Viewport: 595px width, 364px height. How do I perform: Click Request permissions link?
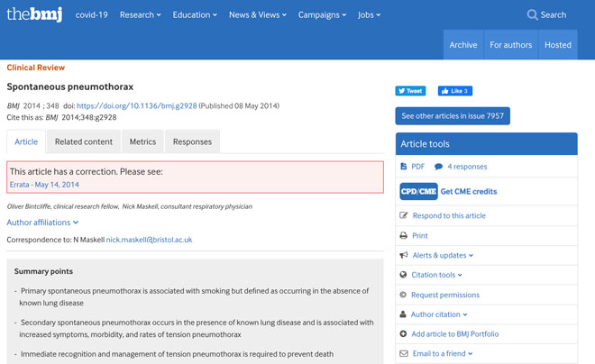pyautogui.click(x=445, y=295)
